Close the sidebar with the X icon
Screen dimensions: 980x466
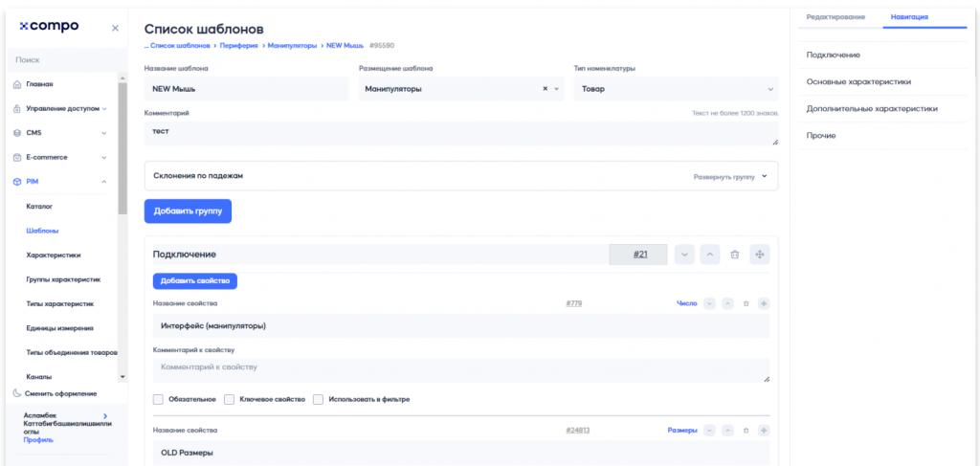pos(115,28)
